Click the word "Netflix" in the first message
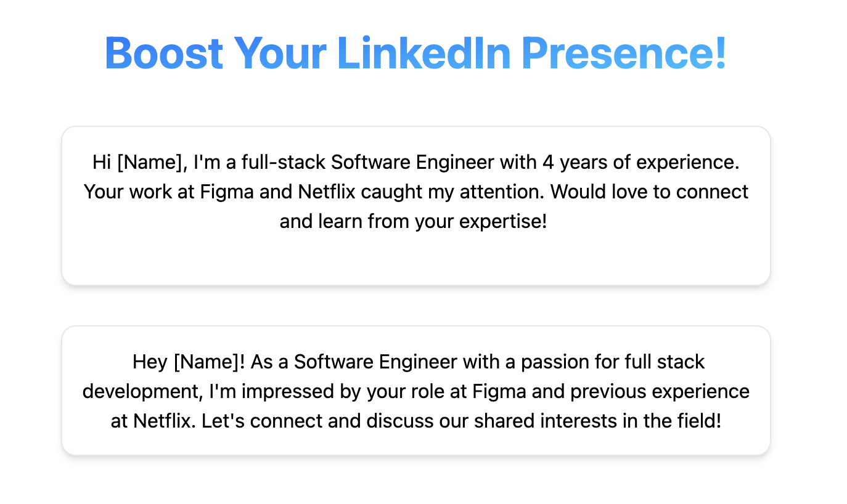The image size is (847, 504). point(327,192)
